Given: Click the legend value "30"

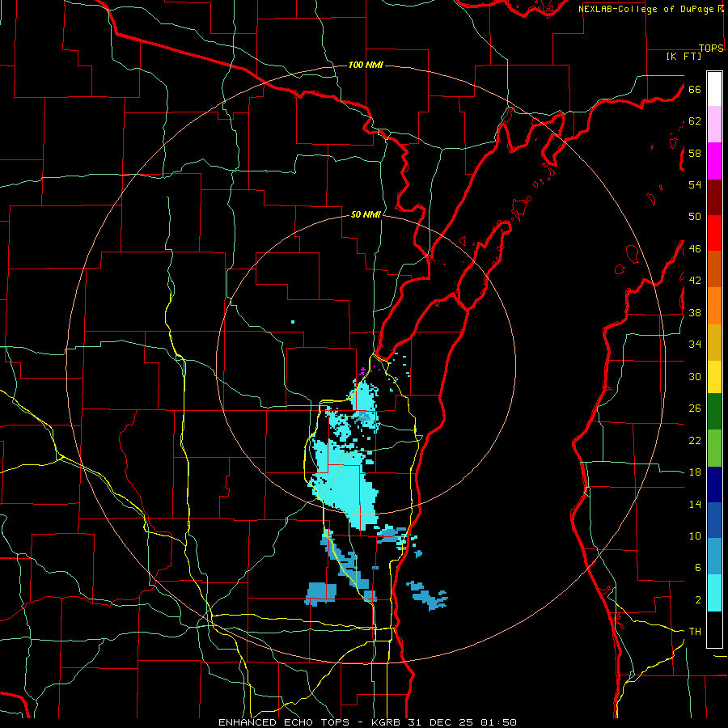Looking at the screenshot, I should pyautogui.click(x=695, y=376).
